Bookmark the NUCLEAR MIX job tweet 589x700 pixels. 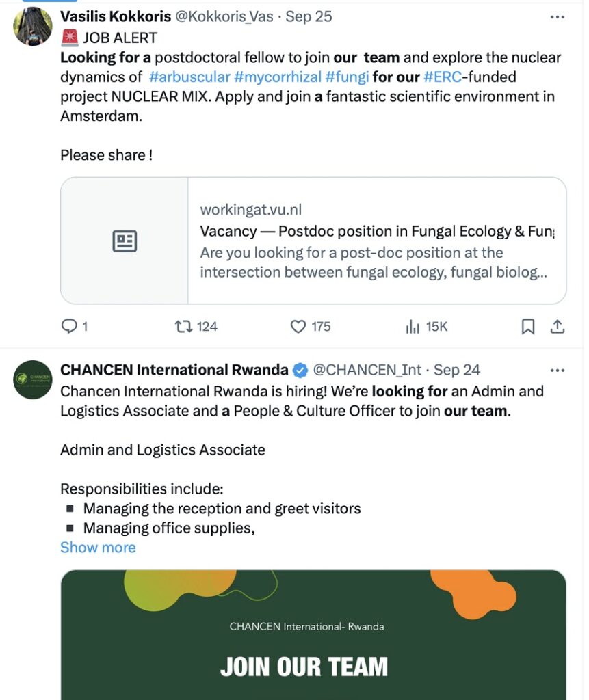point(528,327)
